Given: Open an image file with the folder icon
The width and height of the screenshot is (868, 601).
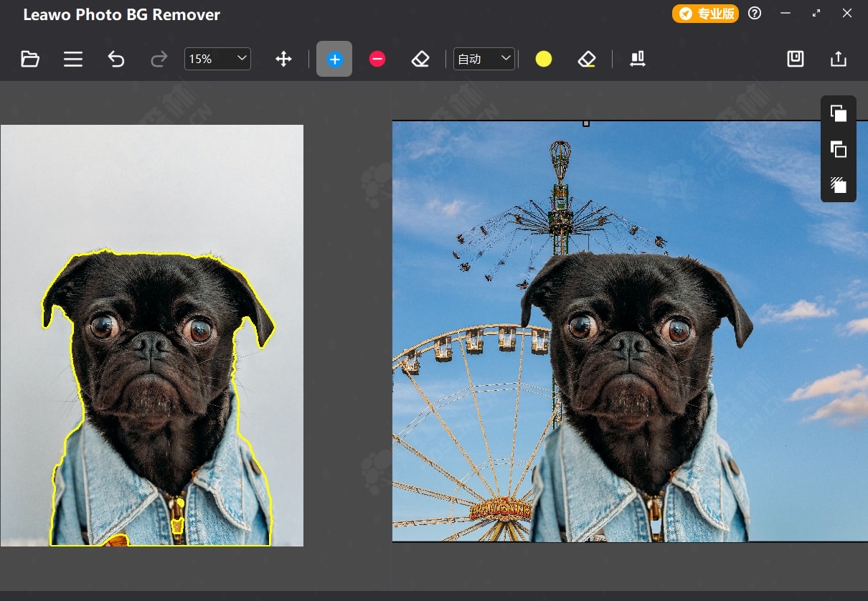Looking at the screenshot, I should point(30,59).
